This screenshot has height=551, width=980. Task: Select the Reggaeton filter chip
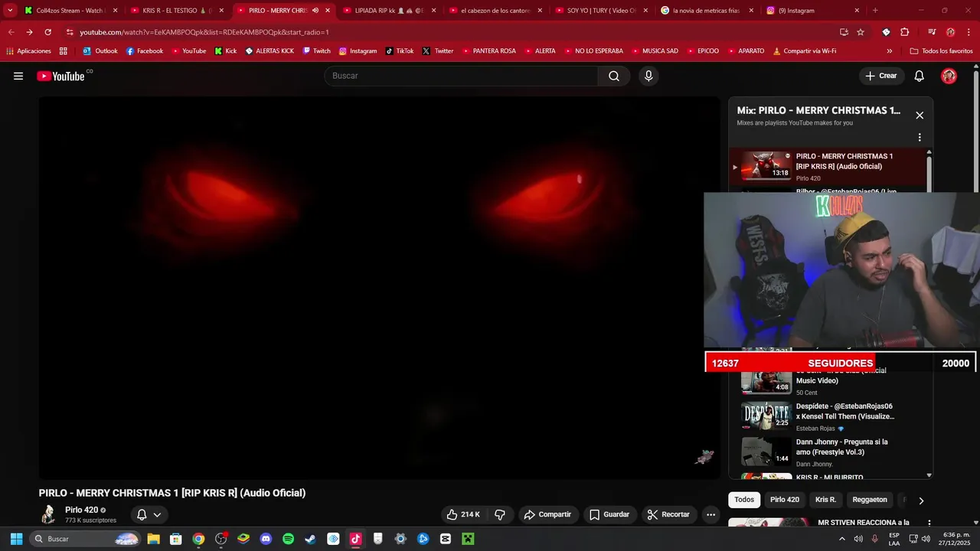tap(870, 500)
